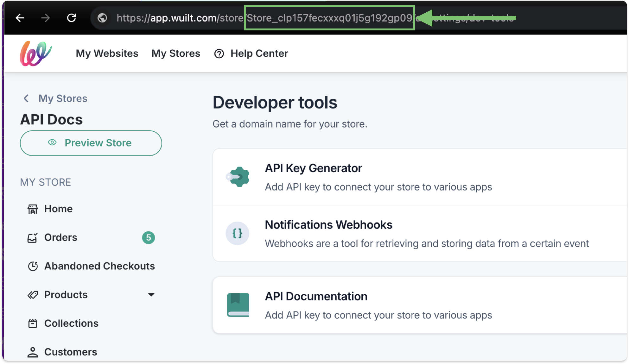The width and height of the screenshot is (629, 364).
Task: Click the Wuilt logo icon
Action: [35, 53]
